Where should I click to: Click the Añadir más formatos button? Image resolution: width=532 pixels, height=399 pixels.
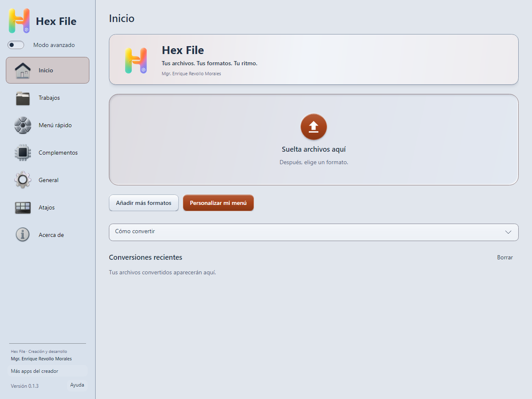[x=144, y=203]
